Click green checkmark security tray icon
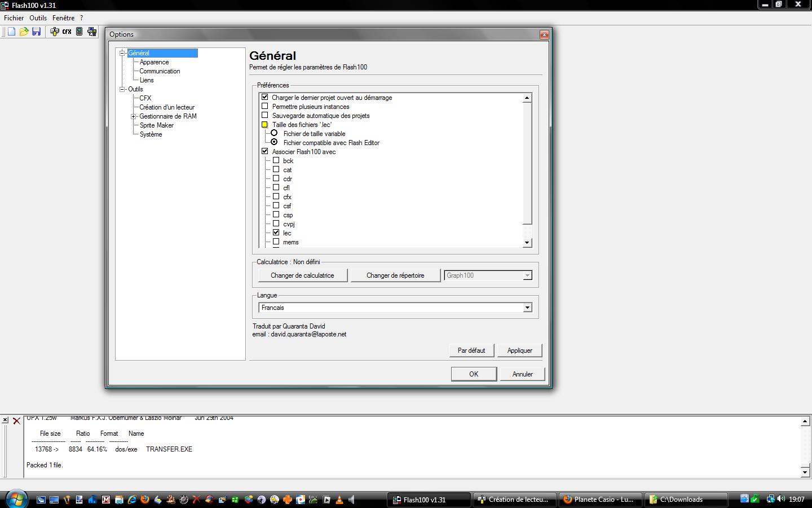The height and width of the screenshot is (508, 812). (x=754, y=499)
